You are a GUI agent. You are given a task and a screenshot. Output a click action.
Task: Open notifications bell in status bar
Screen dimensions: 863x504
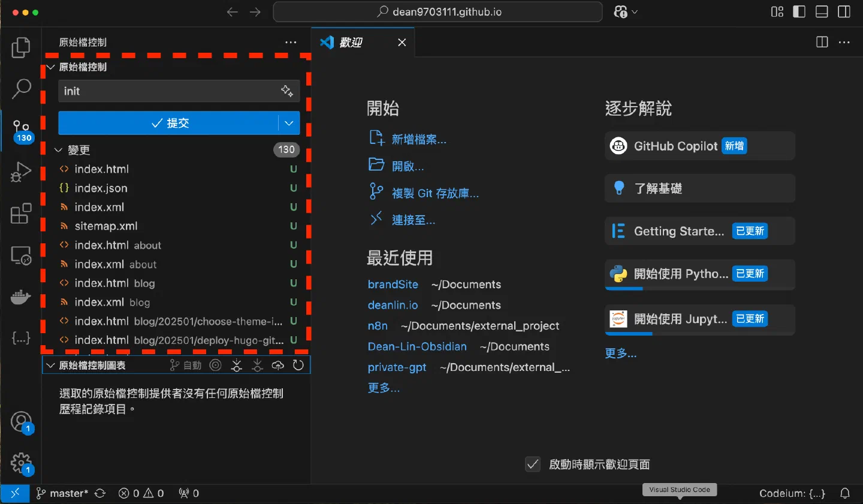(x=845, y=493)
